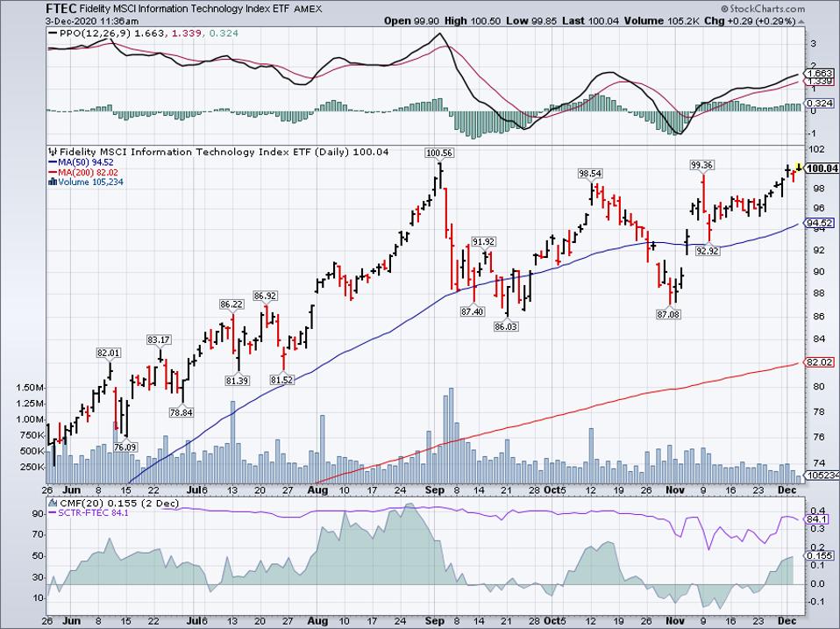Viewport: 840px width, 629px height.
Task: Click the 84.1 SCTR axis label
Action: click(817, 519)
